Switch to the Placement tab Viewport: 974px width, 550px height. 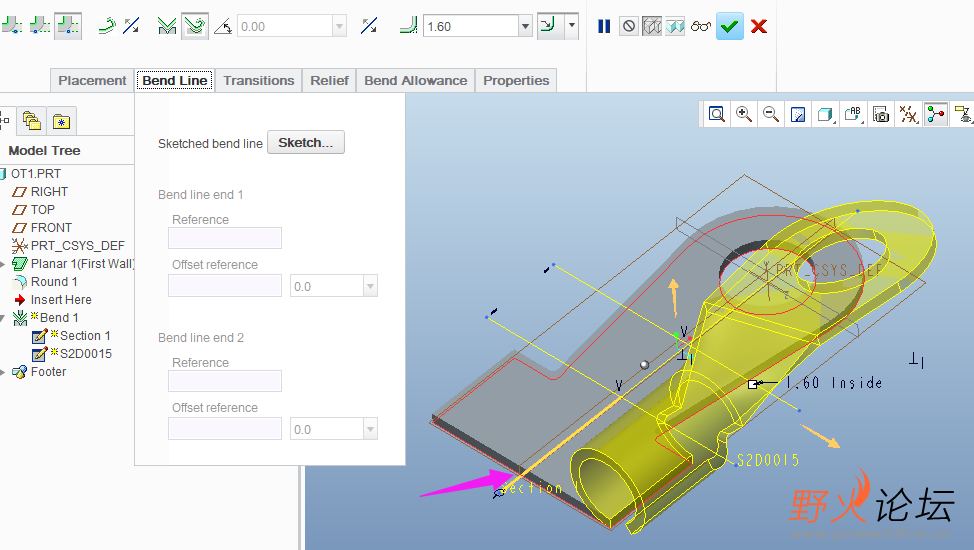pyautogui.click(x=92, y=81)
